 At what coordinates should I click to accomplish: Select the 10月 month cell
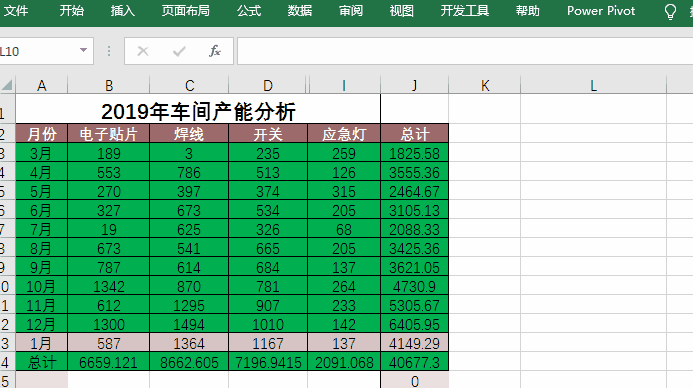click(42, 286)
